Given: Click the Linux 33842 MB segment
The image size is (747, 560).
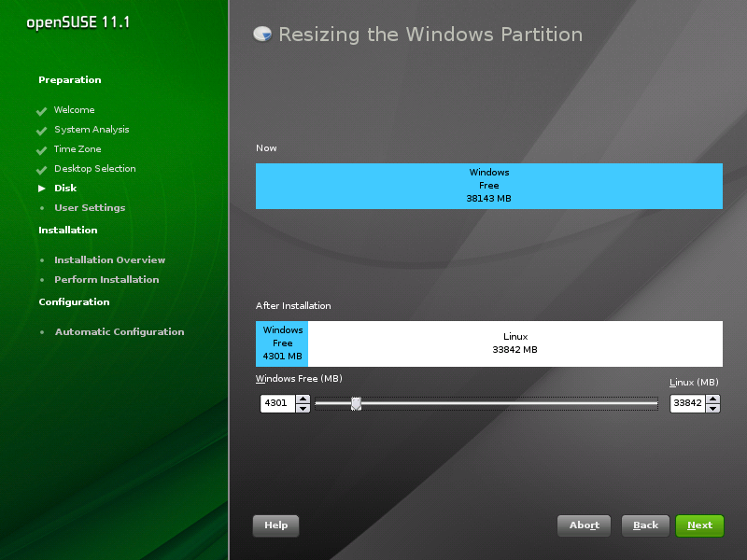Looking at the screenshot, I should pyautogui.click(x=515, y=343).
